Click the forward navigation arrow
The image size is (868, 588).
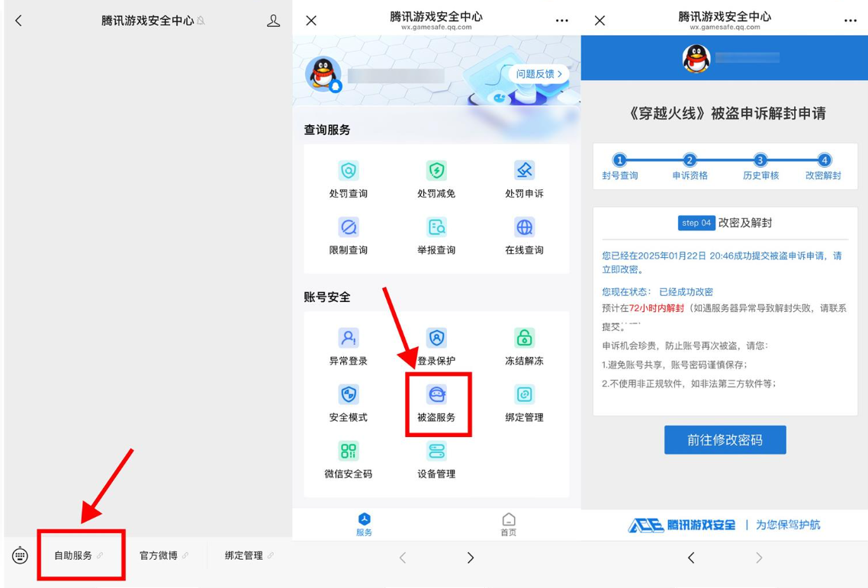[470, 557]
